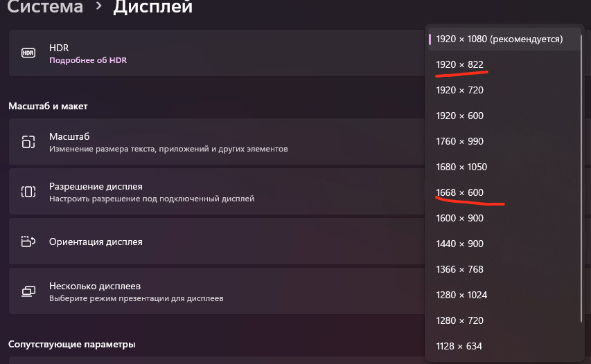Choose 1760 × 990 resolution

click(460, 141)
